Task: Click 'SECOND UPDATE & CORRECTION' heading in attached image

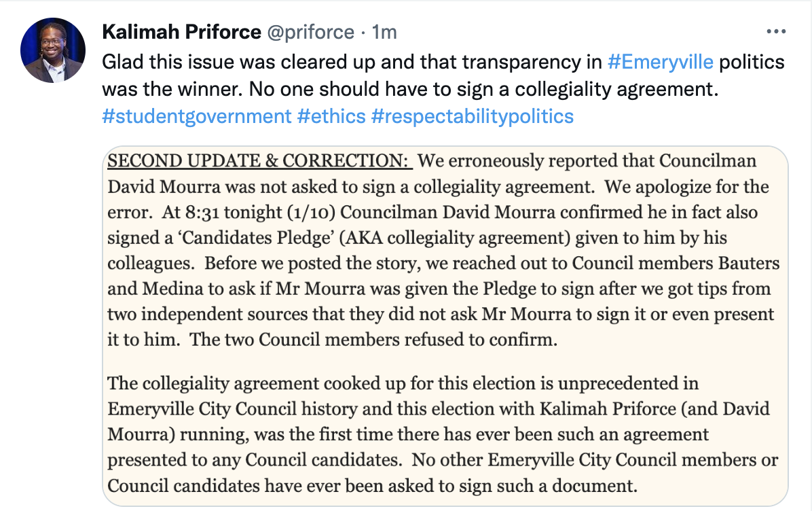Action: tap(260, 162)
